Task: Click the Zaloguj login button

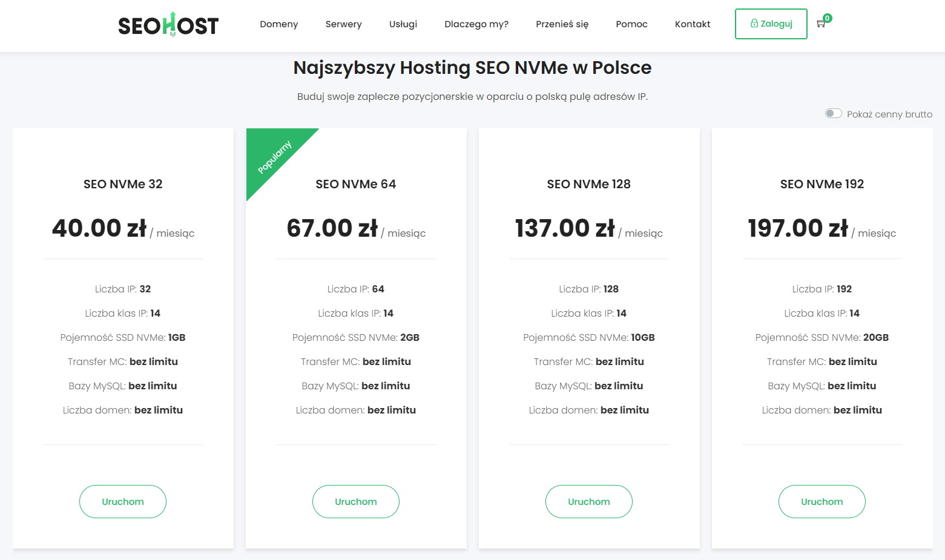Action: (771, 24)
